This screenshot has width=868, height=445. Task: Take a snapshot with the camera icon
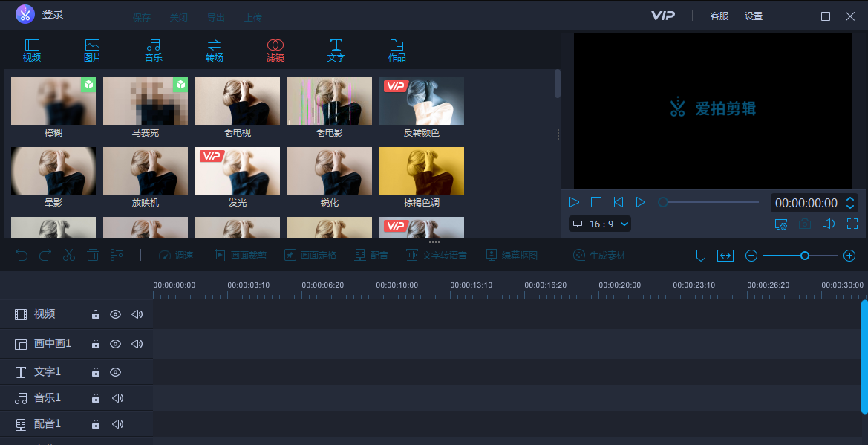coord(804,223)
